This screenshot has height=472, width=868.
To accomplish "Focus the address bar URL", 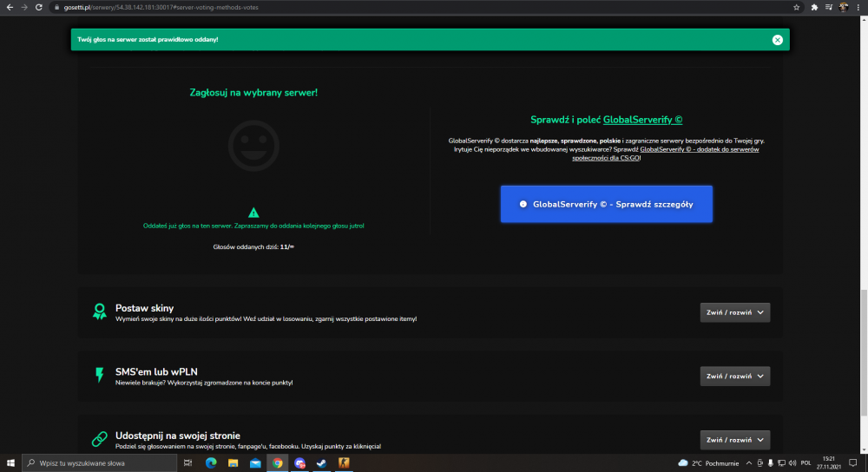I will (x=161, y=7).
